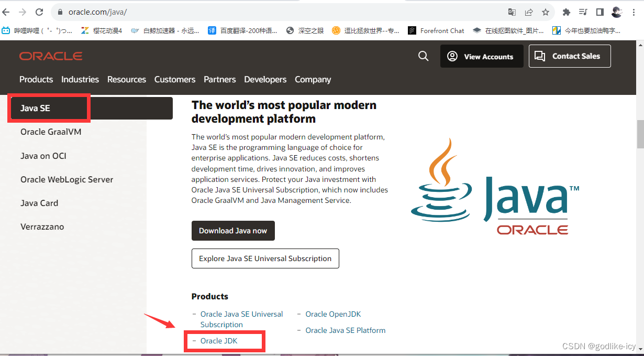Open the 百度翻译 bookmark
This screenshot has width=644, height=356.
click(x=243, y=30)
